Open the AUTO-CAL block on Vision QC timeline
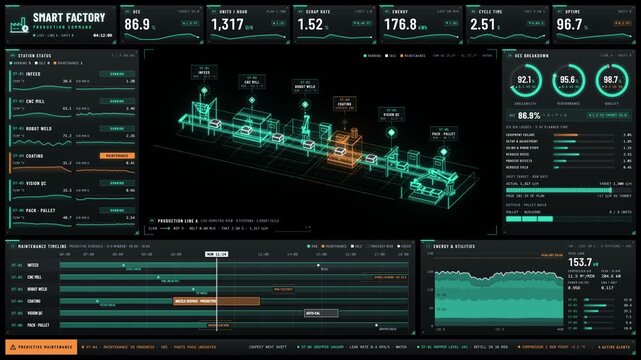The height and width of the screenshot is (360, 641). pyautogui.click(x=321, y=313)
